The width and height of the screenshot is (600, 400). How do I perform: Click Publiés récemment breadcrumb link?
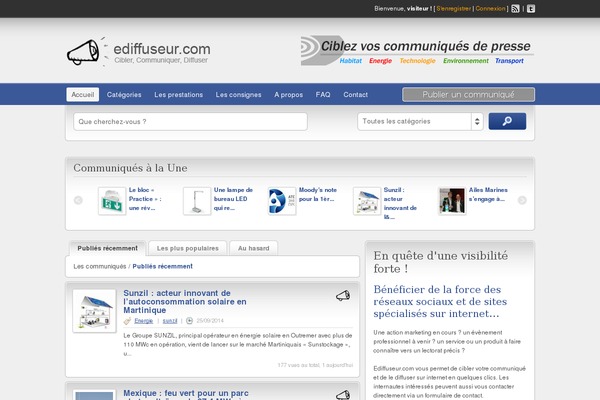click(163, 266)
